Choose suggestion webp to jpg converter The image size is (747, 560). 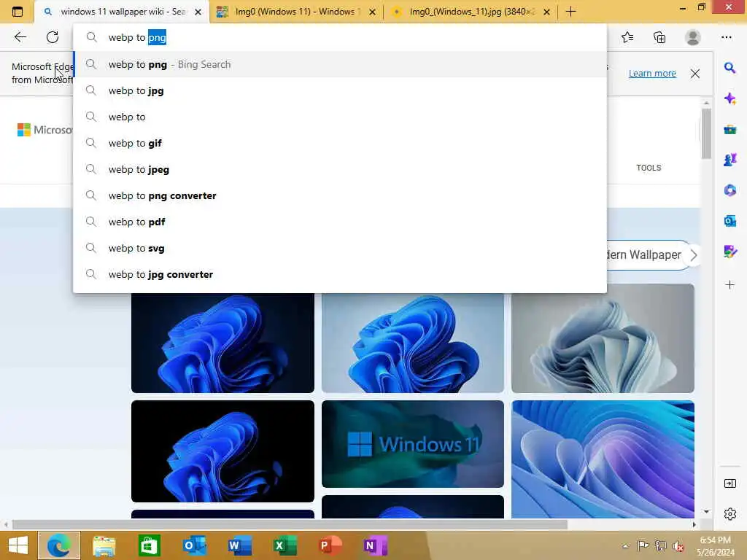(x=340, y=274)
